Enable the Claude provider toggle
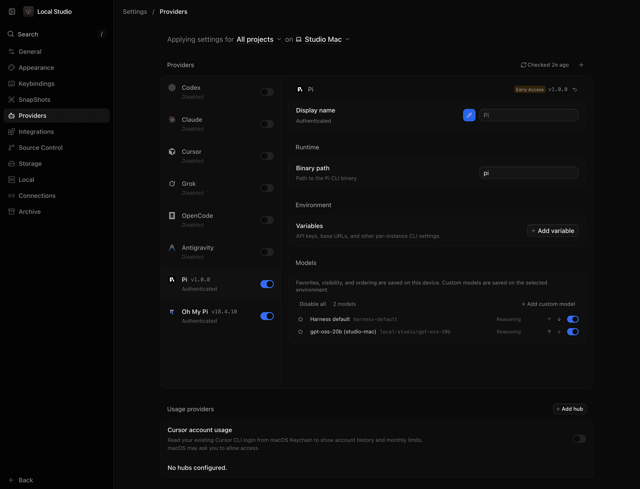The height and width of the screenshot is (489, 640). coord(267,124)
